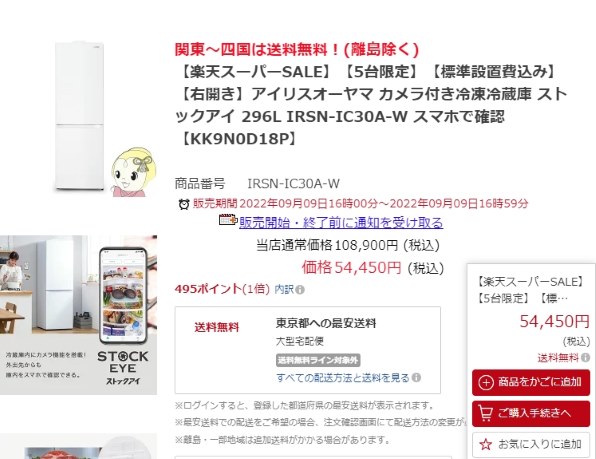596x459 pixels.
Task: Add item to favorites with お気に入りに追加
Action: [x=531, y=444]
